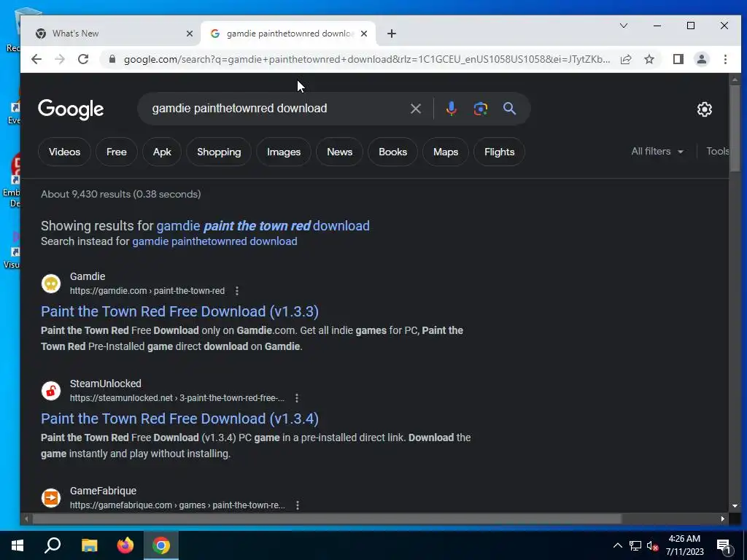Image resolution: width=747 pixels, height=560 pixels.
Task: Switch to News results
Action: tap(339, 152)
